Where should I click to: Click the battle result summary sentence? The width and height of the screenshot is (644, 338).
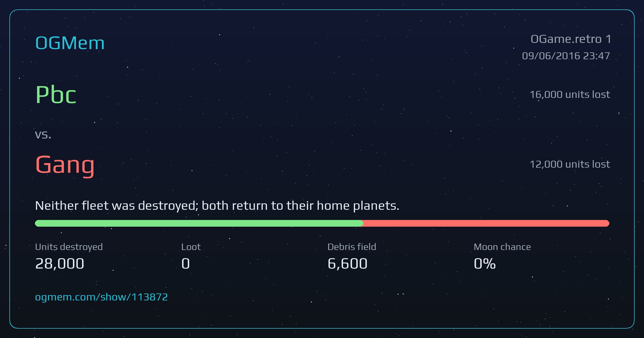(x=217, y=206)
